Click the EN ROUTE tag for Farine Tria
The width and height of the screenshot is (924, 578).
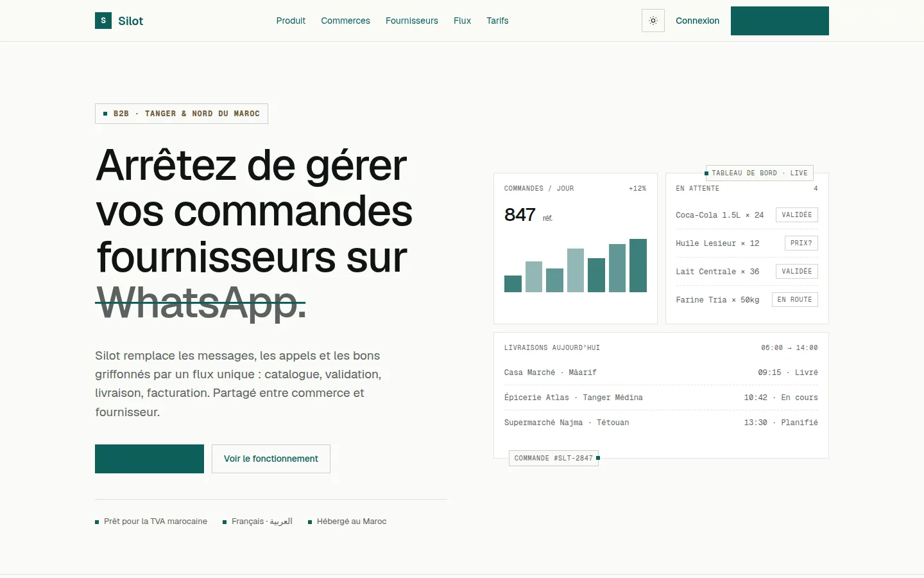tap(795, 300)
